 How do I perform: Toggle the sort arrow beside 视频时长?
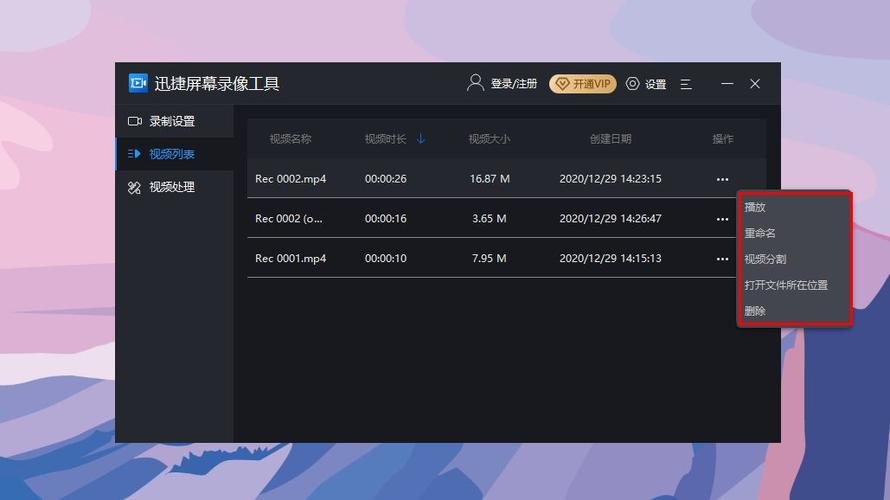[421, 139]
